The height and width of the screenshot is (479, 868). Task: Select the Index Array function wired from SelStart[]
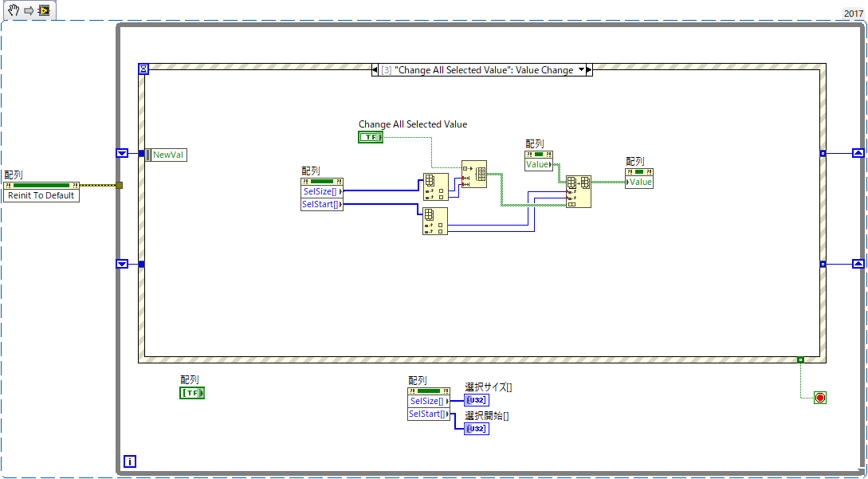[x=435, y=222]
